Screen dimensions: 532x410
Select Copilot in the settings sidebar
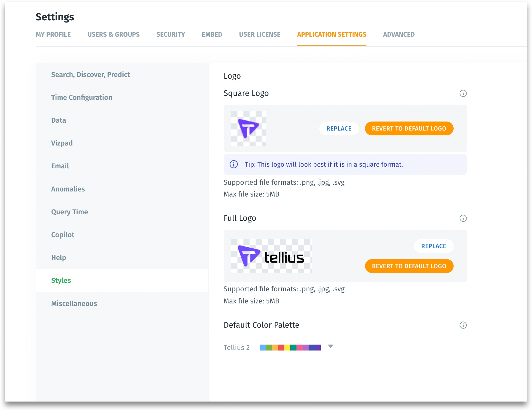click(63, 235)
